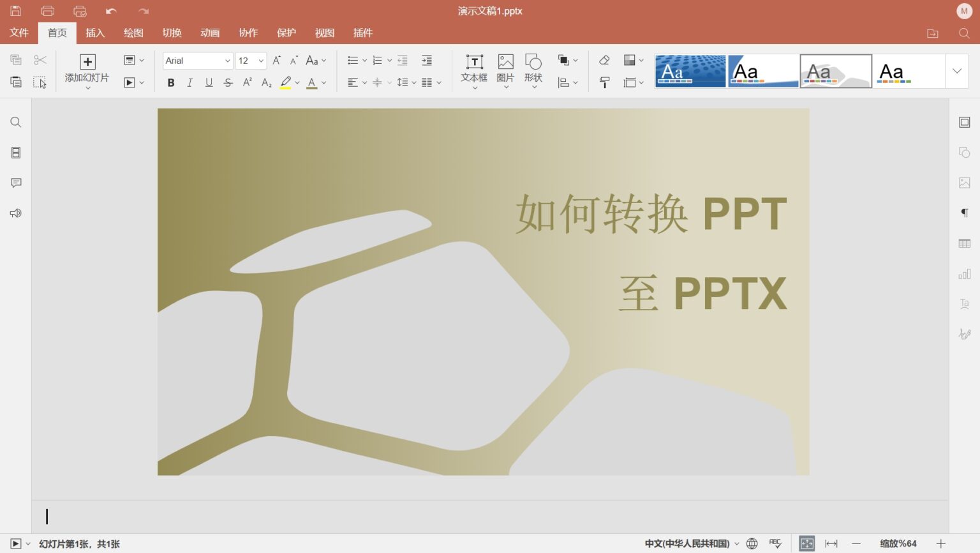This screenshot has width=980, height=553.
Task: Toggle bold formatting
Action: click(170, 82)
